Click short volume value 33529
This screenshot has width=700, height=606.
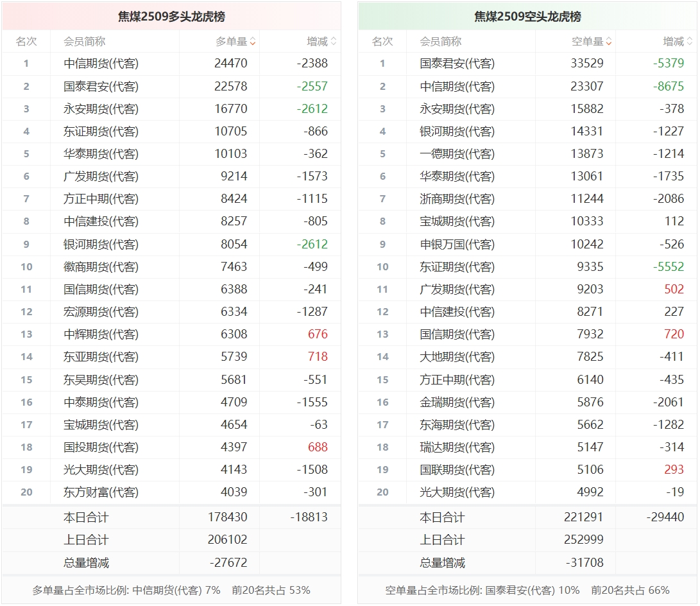(x=587, y=64)
